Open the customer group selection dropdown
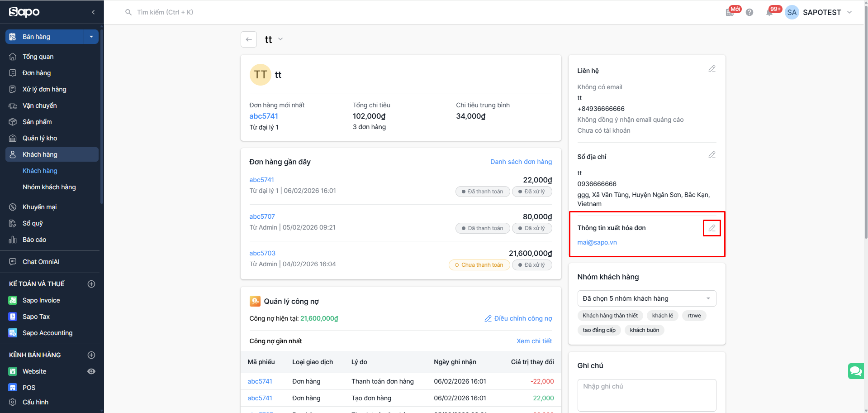868x413 pixels. [646, 298]
